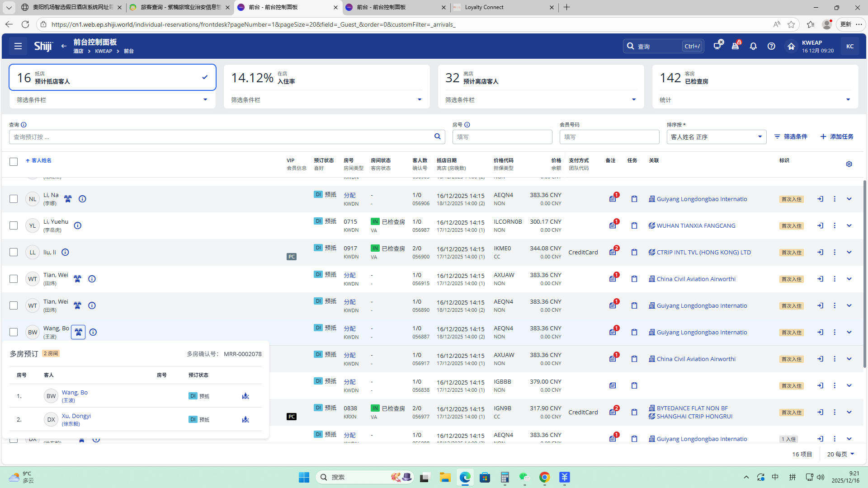
Task: Open the hamburger navigation menu
Action: [x=18, y=46]
